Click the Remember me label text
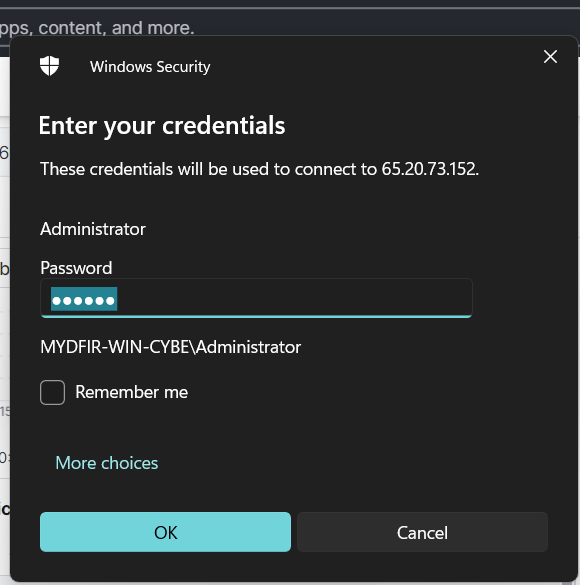The image size is (580, 585). [x=132, y=392]
